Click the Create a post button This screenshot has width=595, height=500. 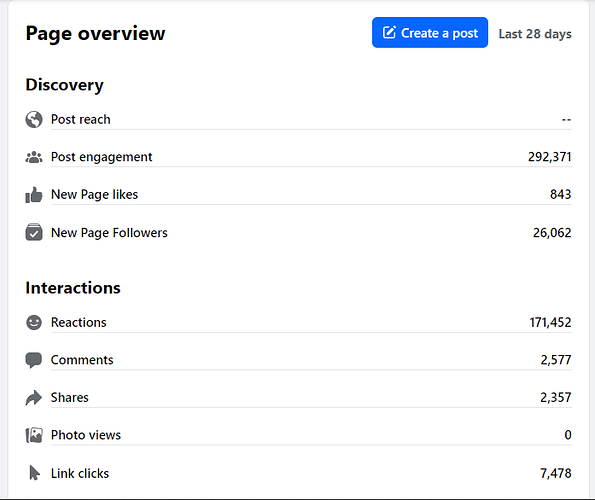coord(430,33)
